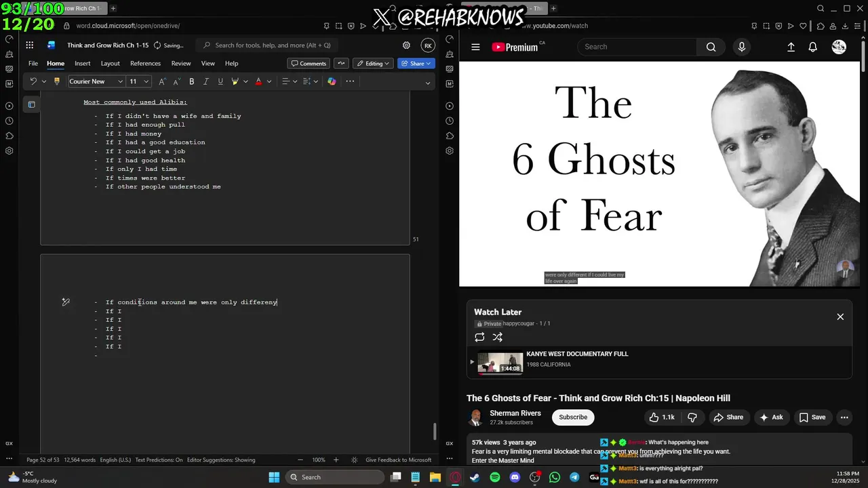Image resolution: width=868 pixels, height=488 pixels.
Task: Switch to the References tab
Action: 145,64
